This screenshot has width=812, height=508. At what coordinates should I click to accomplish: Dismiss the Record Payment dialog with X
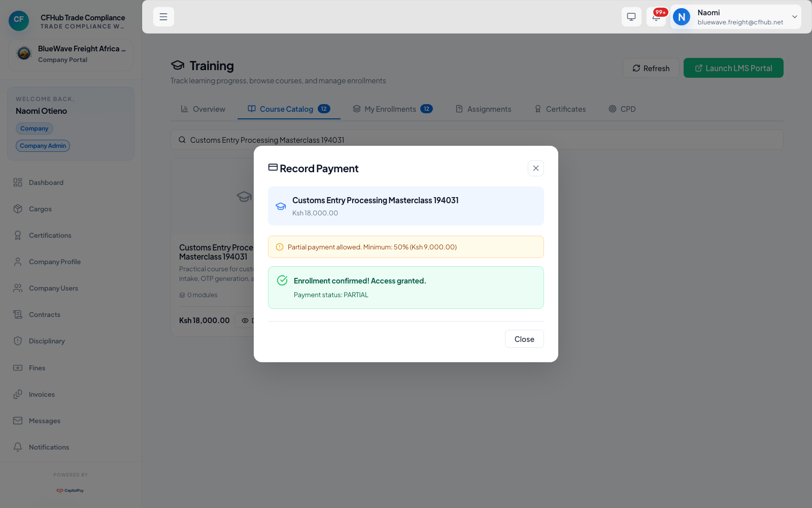click(535, 168)
